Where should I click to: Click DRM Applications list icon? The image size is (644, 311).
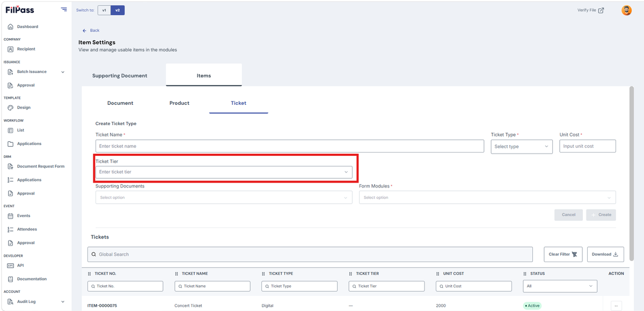tap(10, 179)
